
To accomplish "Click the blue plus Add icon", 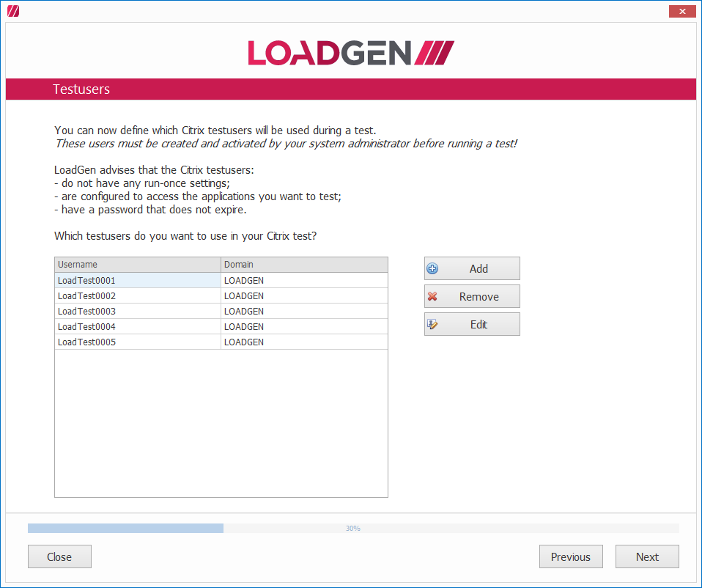I will 432,268.
